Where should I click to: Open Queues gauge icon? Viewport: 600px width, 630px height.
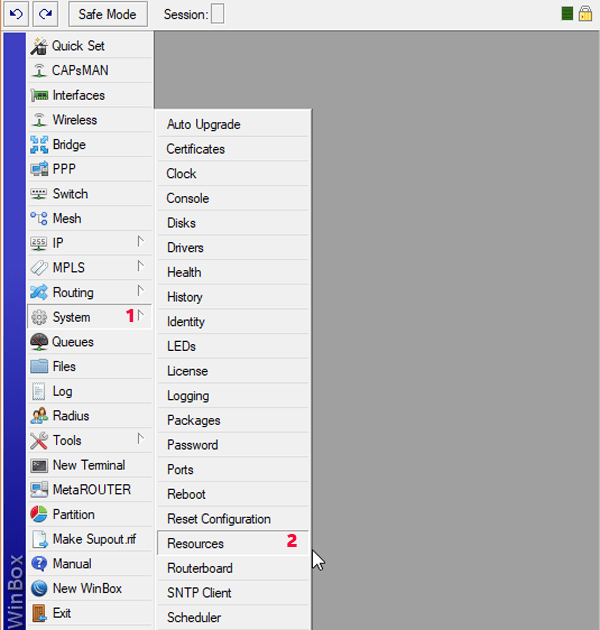tap(39, 342)
